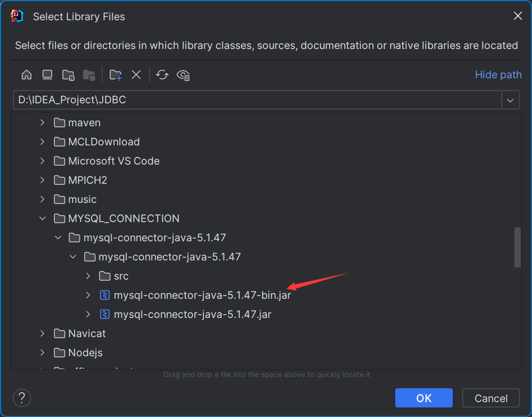Screen dimensions: 532x417
Task: Click the IntelliJ IDEA logo icon
Action: point(17,16)
